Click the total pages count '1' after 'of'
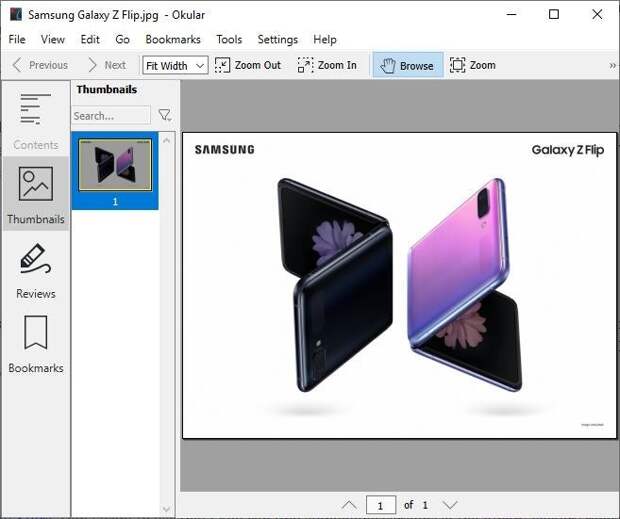620x519 pixels. pos(425,505)
